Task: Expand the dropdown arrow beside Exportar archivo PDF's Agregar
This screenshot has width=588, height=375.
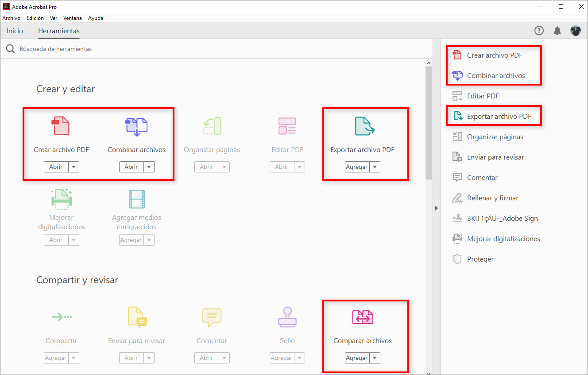Action: point(375,167)
